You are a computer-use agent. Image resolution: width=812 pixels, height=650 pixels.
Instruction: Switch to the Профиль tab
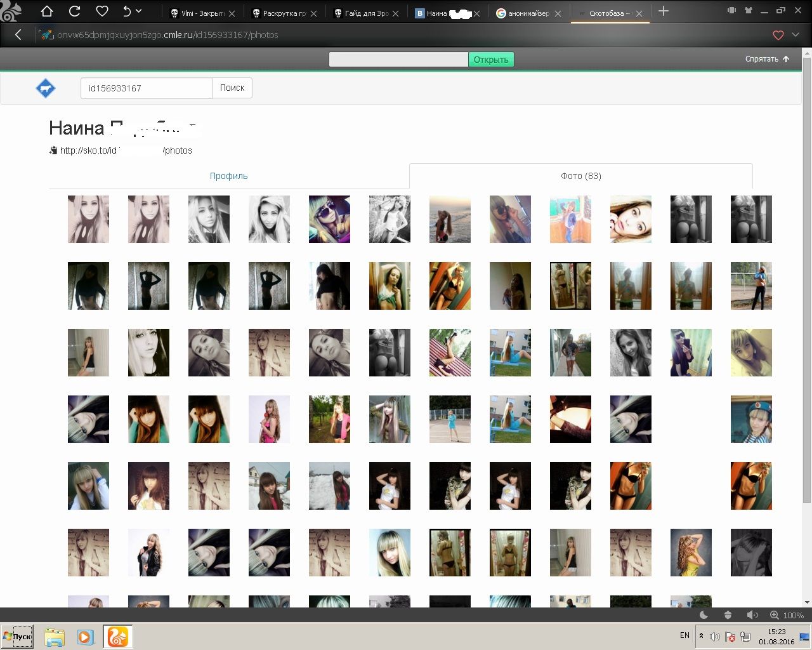228,176
